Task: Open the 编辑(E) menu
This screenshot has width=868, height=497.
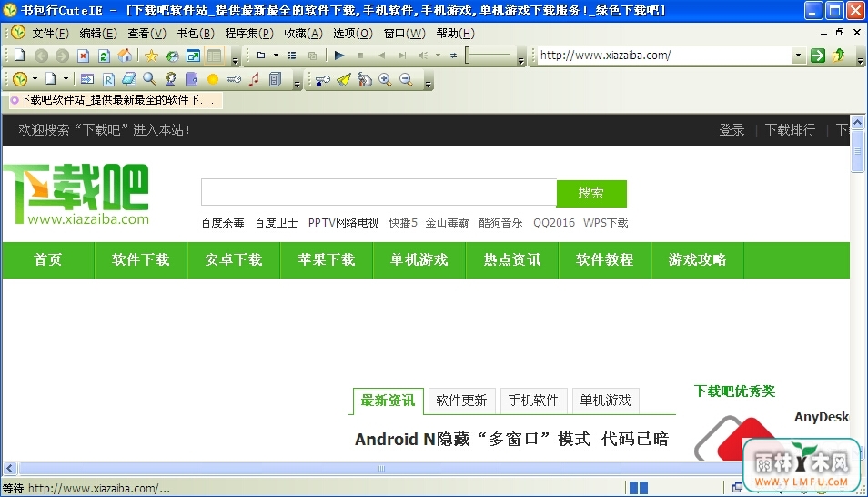Action: point(98,34)
